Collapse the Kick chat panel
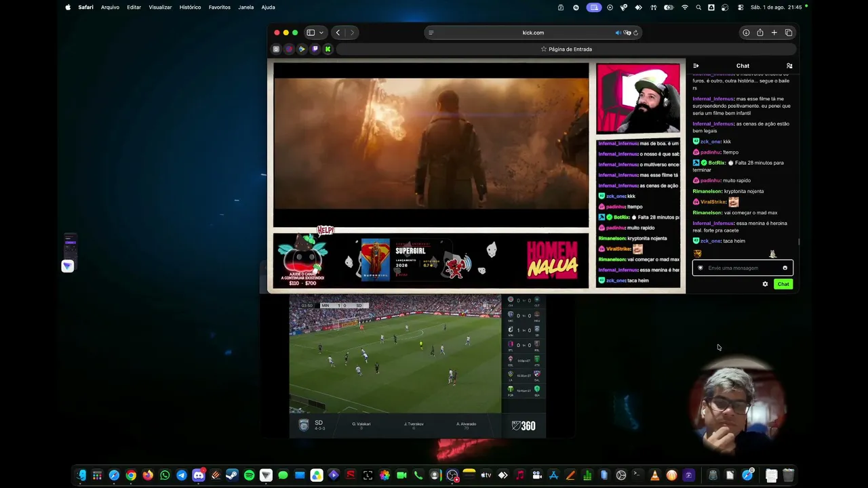The image size is (868, 488). [696, 66]
